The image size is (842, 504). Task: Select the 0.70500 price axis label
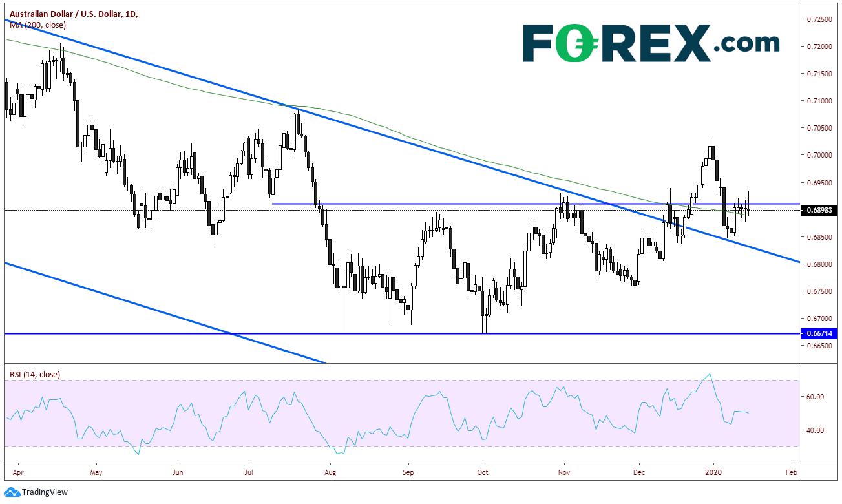[x=818, y=128]
